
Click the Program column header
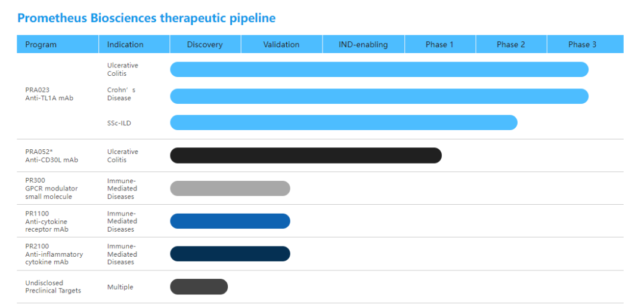pos(41,44)
